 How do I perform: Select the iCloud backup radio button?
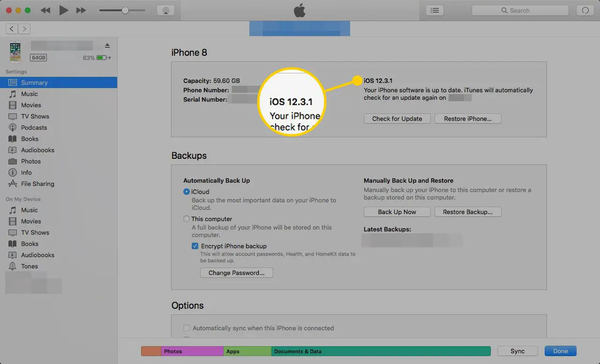coord(187,192)
